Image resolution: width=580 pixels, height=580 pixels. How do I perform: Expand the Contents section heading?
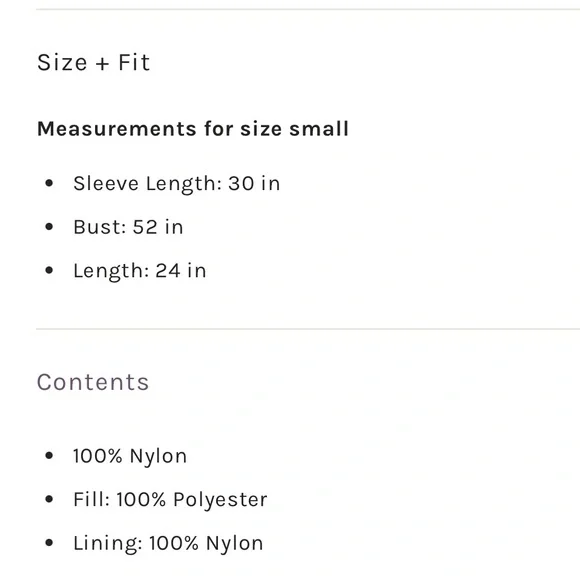click(93, 382)
